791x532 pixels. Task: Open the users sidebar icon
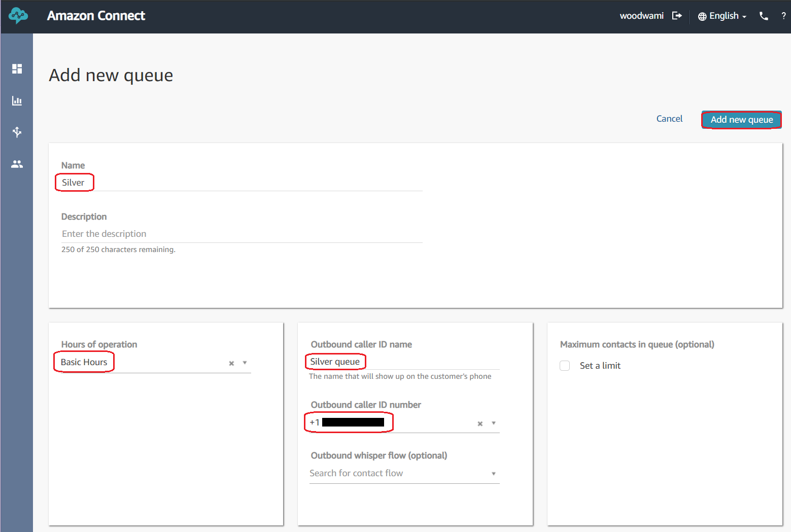coord(17,164)
